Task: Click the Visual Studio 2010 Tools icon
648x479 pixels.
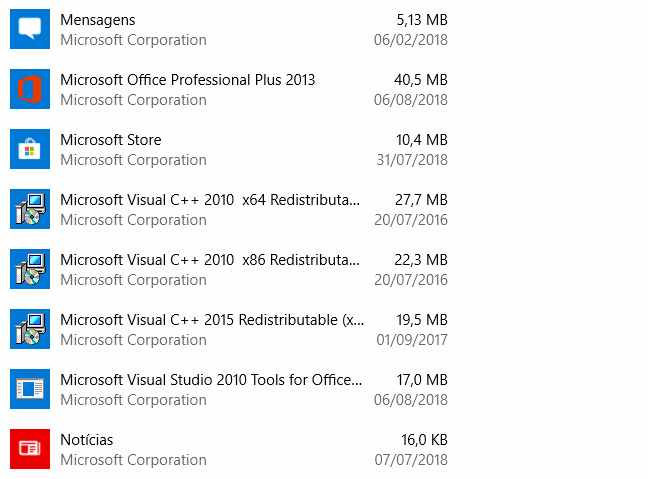Action: (30, 389)
